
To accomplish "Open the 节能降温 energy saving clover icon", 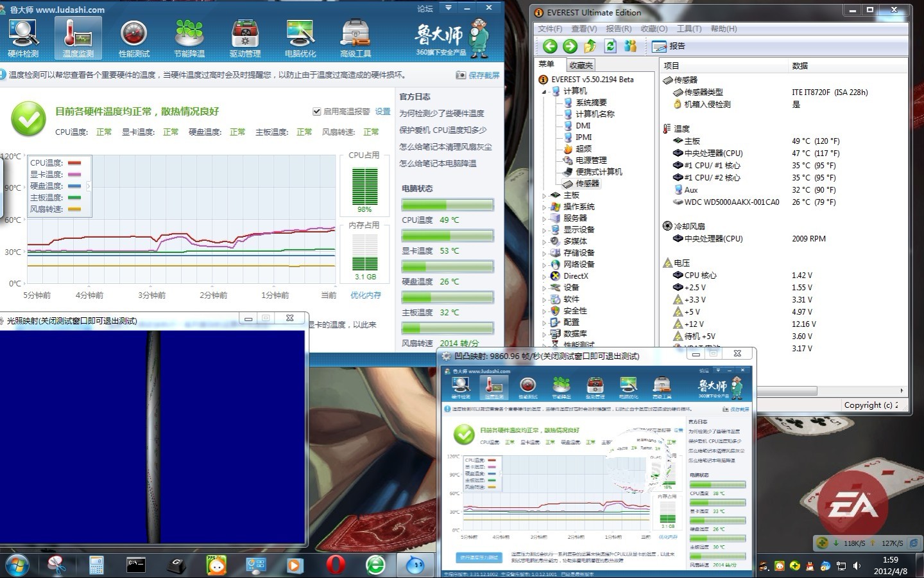I will [189, 38].
